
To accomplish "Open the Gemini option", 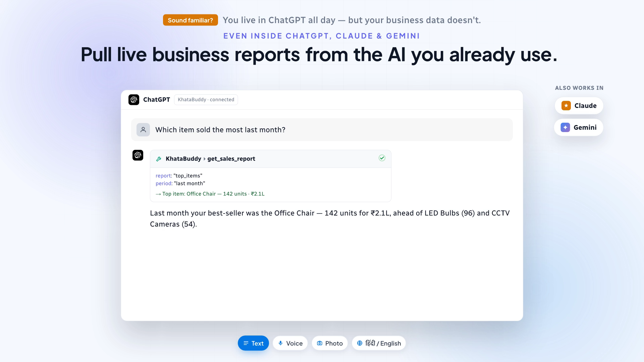I will click(x=579, y=127).
